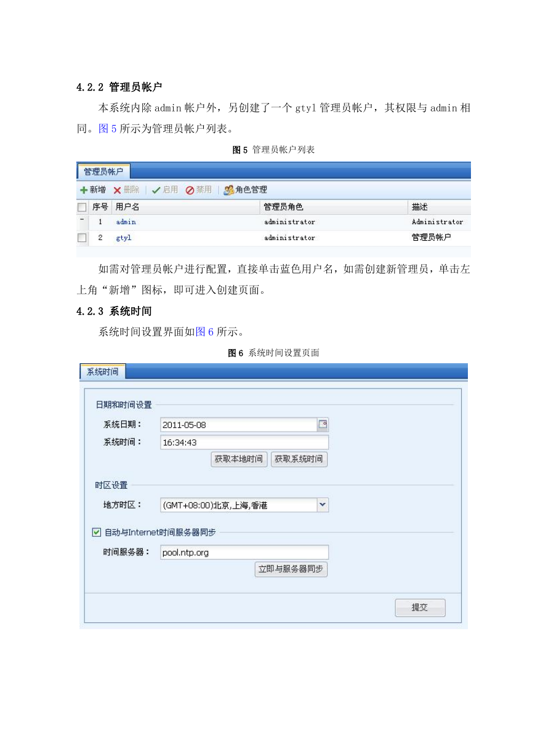Open the gtyl username link

pyautogui.click(x=124, y=238)
